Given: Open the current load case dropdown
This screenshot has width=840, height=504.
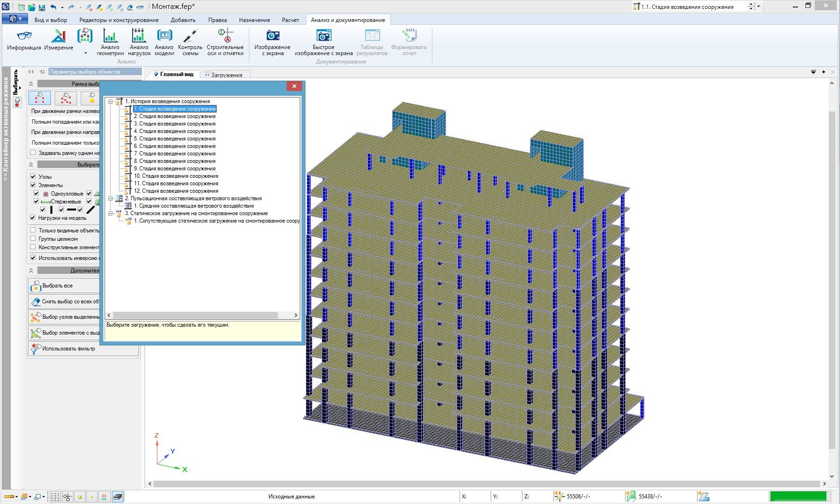Looking at the screenshot, I should [x=758, y=7].
